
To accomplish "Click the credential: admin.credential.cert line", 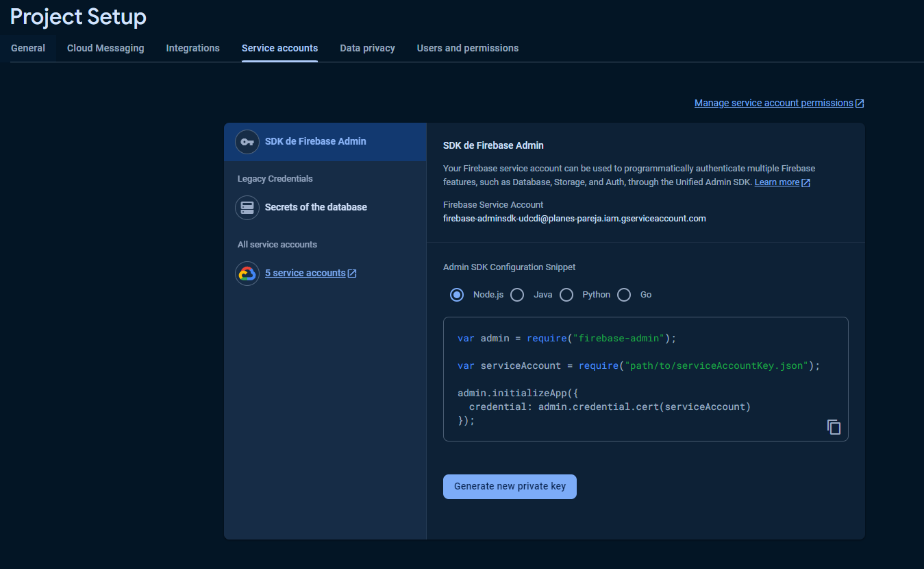I will (x=610, y=407).
